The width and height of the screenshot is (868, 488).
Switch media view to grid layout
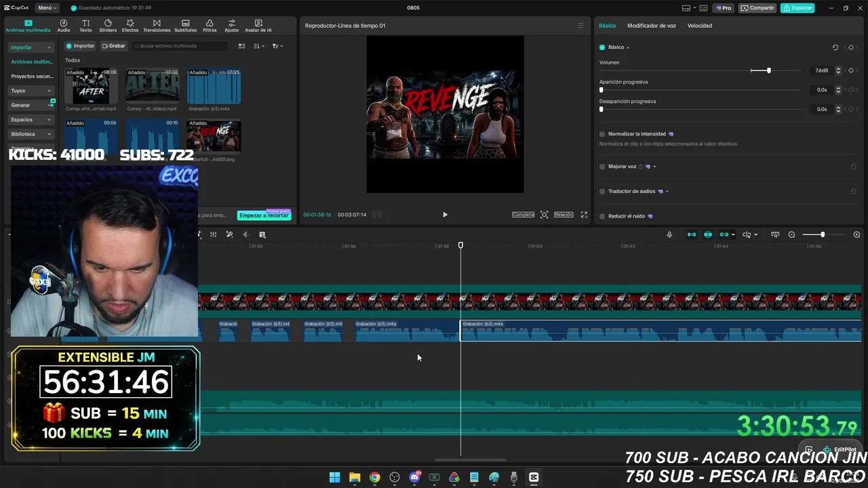click(241, 46)
